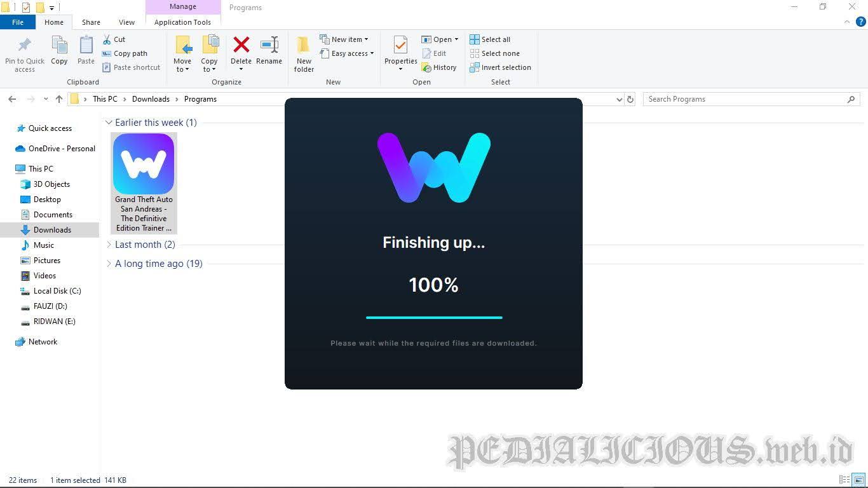This screenshot has height=488, width=868.
Task: Open Local Disk (C:)
Action: 57,291
